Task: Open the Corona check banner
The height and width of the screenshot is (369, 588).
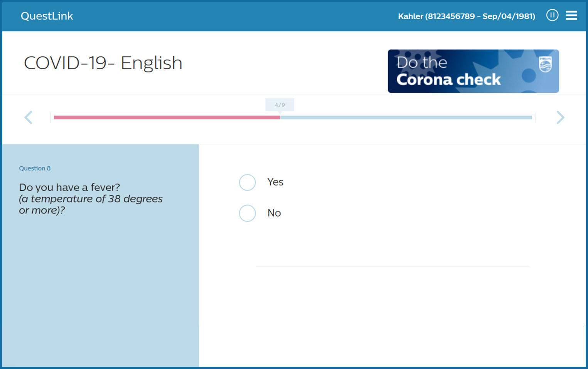Action: point(473,71)
